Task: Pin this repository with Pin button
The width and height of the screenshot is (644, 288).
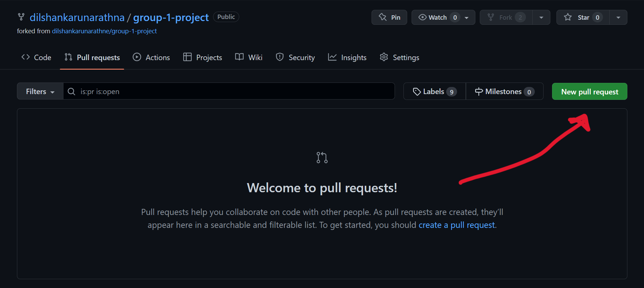Action: click(389, 17)
